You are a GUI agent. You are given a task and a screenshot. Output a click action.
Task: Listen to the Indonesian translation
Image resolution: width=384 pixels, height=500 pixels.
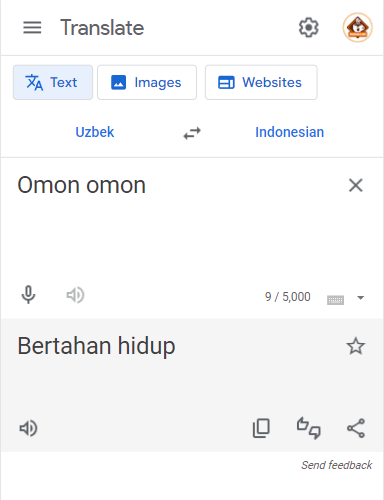click(x=28, y=428)
